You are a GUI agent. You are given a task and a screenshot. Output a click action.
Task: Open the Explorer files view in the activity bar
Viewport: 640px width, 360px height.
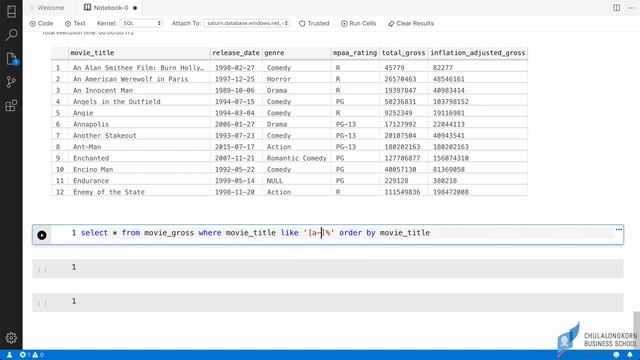(x=11, y=59)
